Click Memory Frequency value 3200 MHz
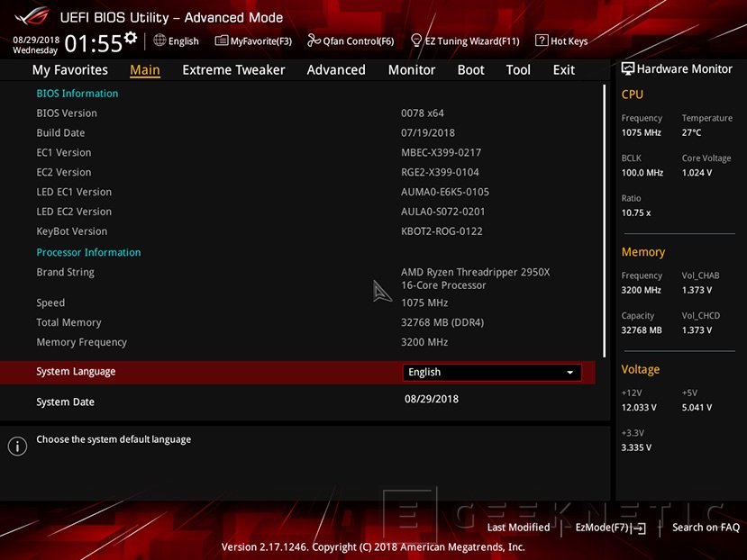This screenshot has width=747, height=560. coord(424,342)
